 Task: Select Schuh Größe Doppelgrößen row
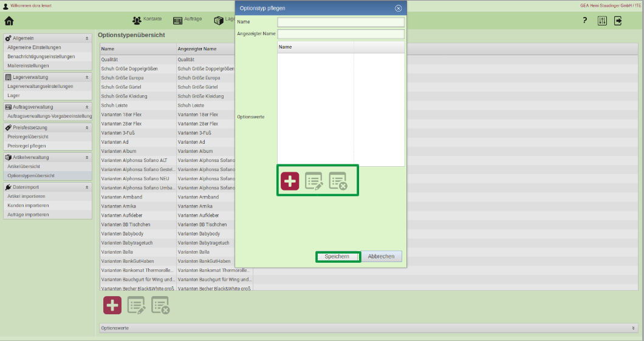click(168, 69)
